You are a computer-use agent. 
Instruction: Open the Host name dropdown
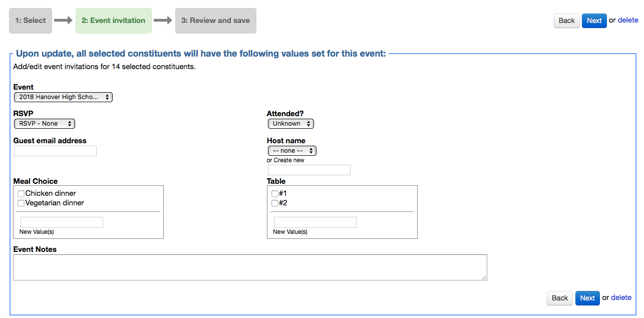292,151
